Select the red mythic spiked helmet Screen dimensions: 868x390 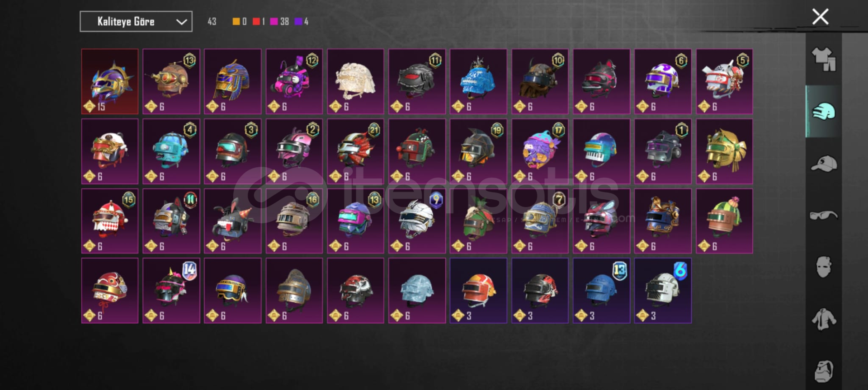click(110, 81)
